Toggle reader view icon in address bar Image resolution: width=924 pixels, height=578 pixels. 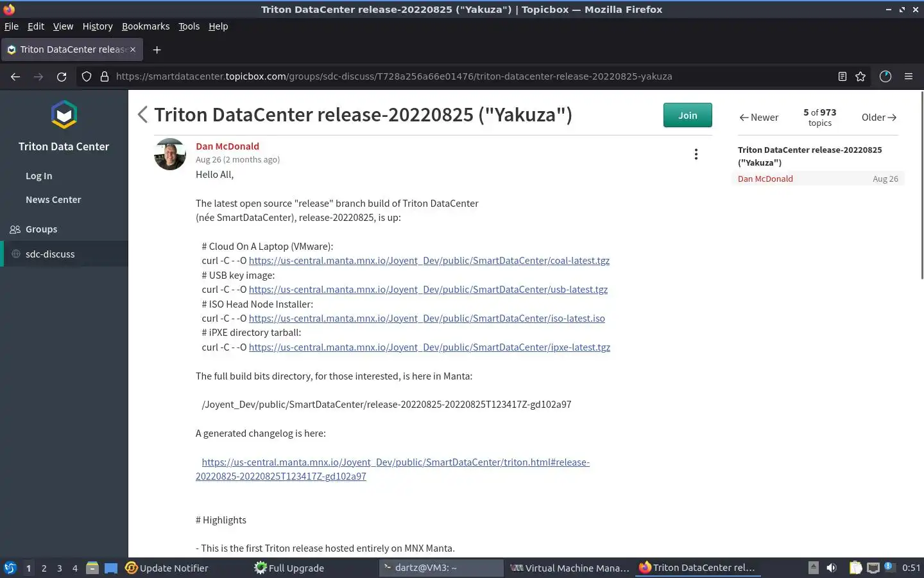[x=843, y=76]
